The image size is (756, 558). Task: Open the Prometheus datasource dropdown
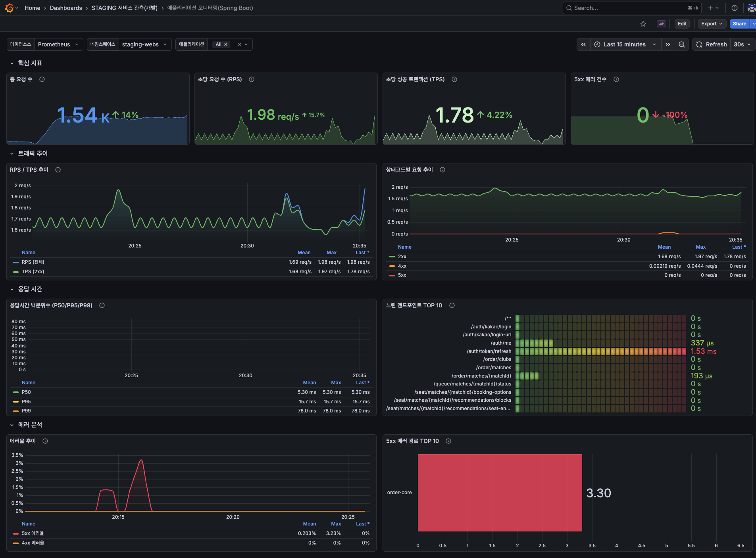coord(58,44)
